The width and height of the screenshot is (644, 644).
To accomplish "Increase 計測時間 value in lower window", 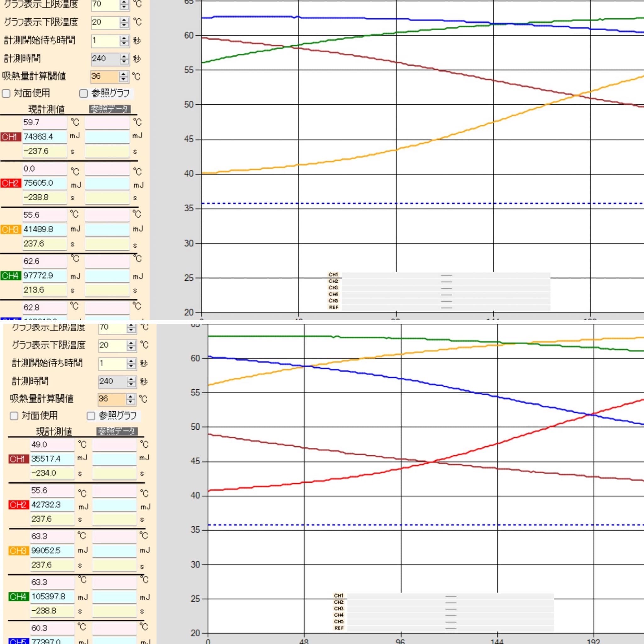I will coord(131,379).
